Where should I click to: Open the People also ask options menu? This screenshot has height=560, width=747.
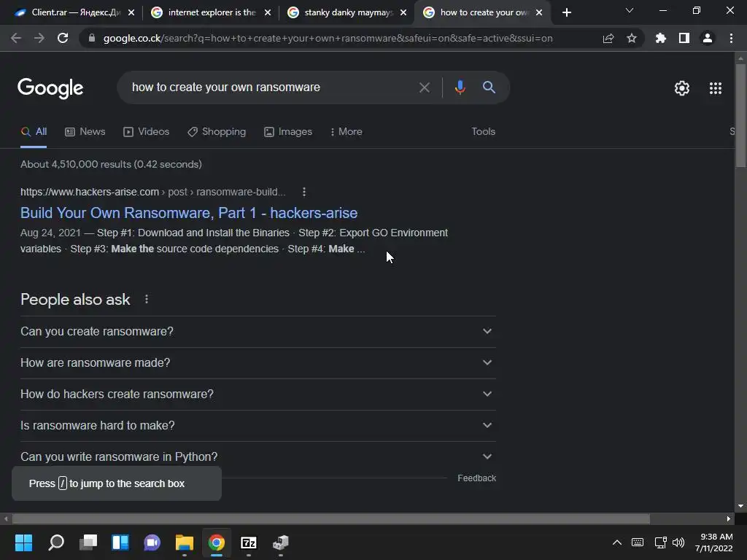coord(147,299)
